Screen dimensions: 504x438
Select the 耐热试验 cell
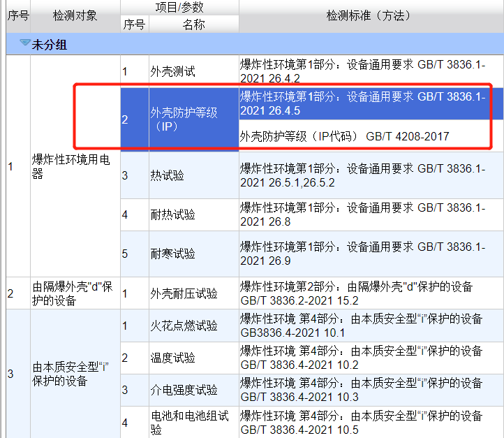(194, 215)
